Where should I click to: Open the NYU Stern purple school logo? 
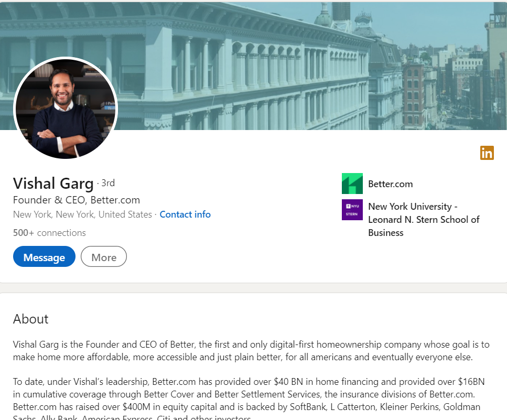(x=352, y=210)
